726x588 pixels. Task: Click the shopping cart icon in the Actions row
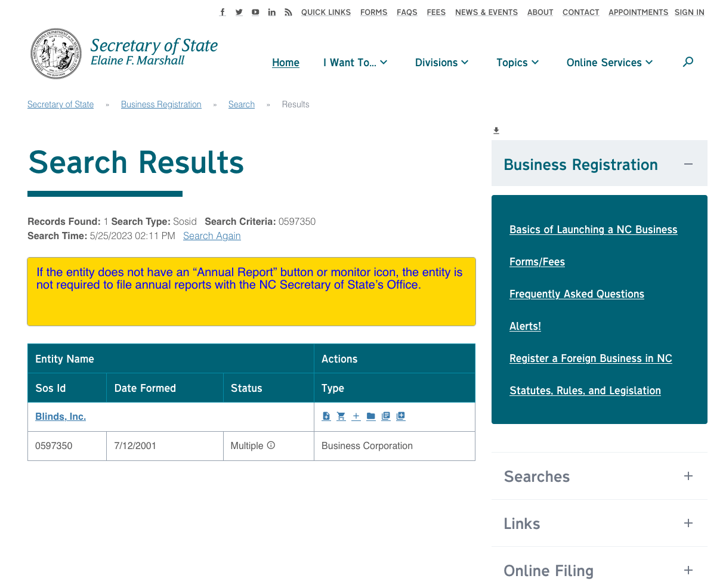point(341,416)
